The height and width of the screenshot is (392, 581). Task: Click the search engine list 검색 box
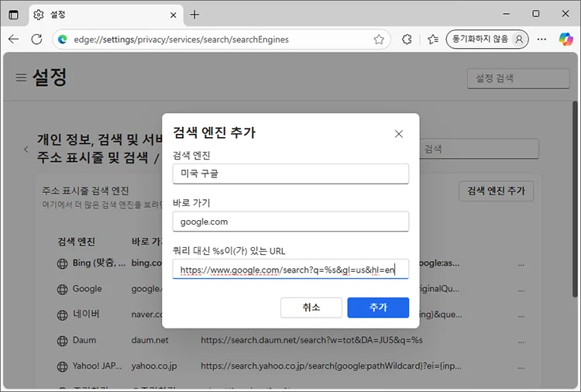pyautogui.click(x=479, y=149)
